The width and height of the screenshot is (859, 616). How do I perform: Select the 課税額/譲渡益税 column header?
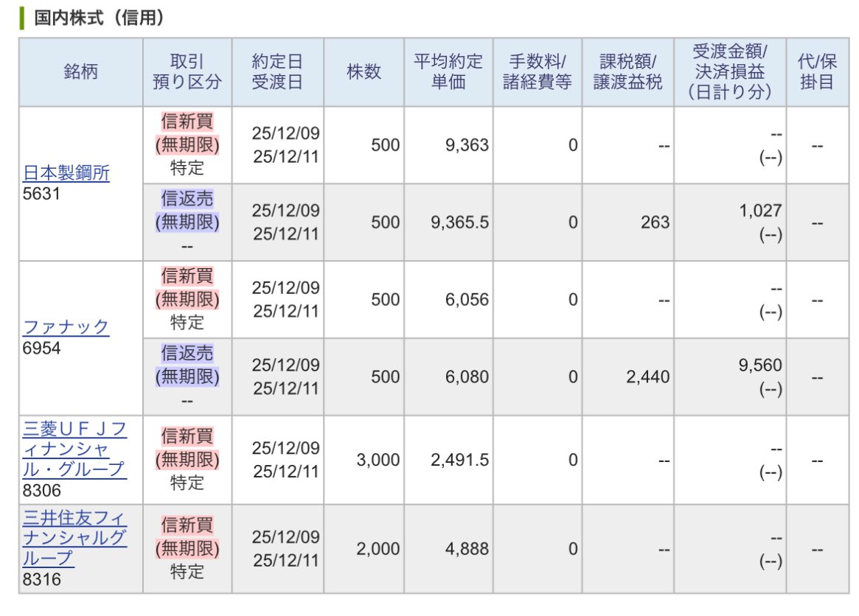coord(627,71)
